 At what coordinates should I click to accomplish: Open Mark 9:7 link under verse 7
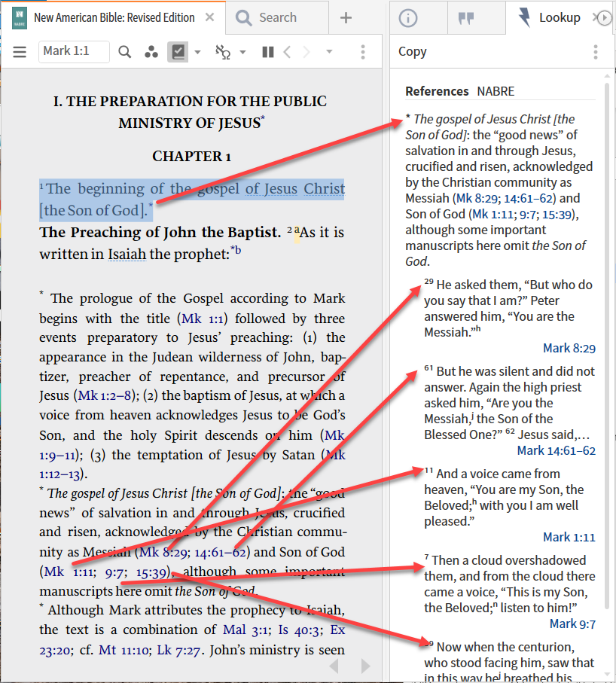tap(572, 624)
